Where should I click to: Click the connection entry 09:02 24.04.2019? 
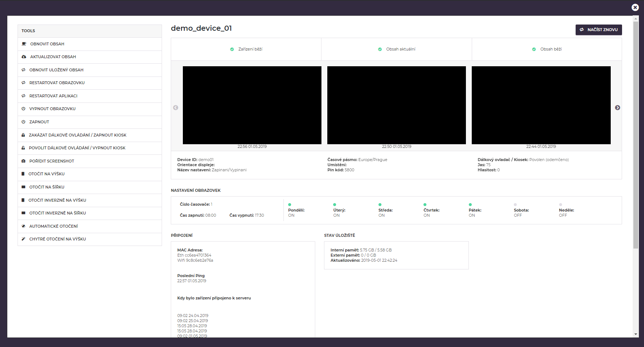[x=193, y=316]
